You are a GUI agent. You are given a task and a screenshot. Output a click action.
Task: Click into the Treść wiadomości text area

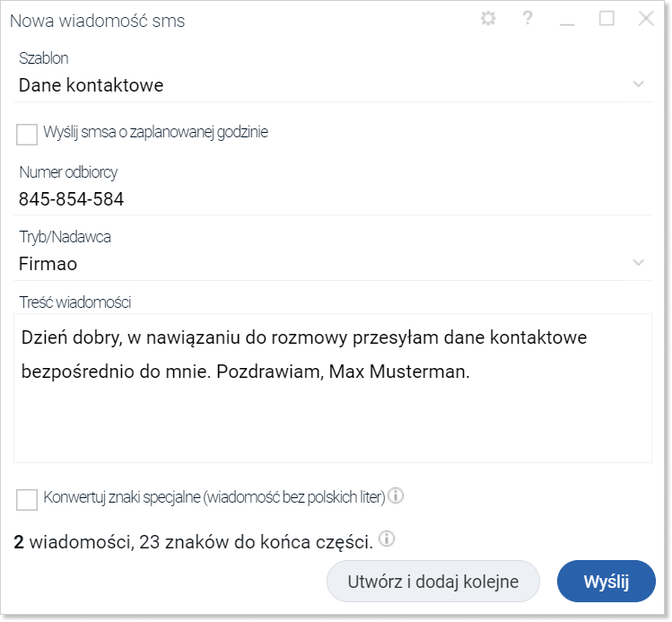click(x=333, y=388)
